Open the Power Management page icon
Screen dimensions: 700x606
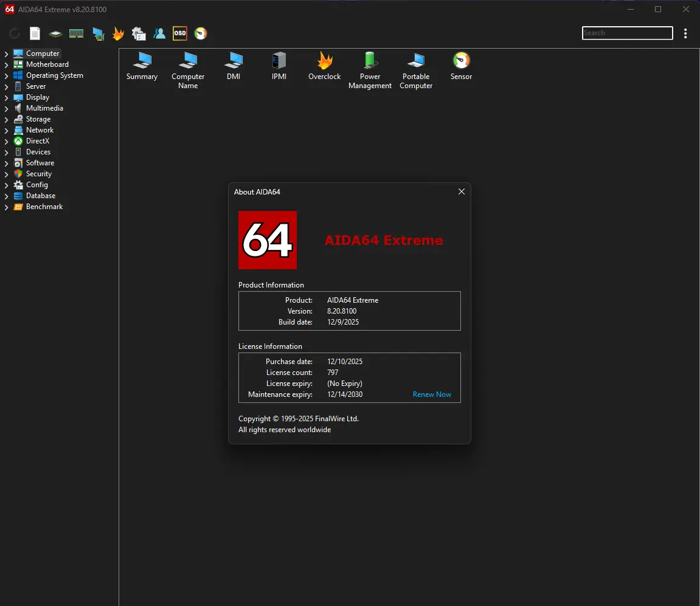[370, 71]
